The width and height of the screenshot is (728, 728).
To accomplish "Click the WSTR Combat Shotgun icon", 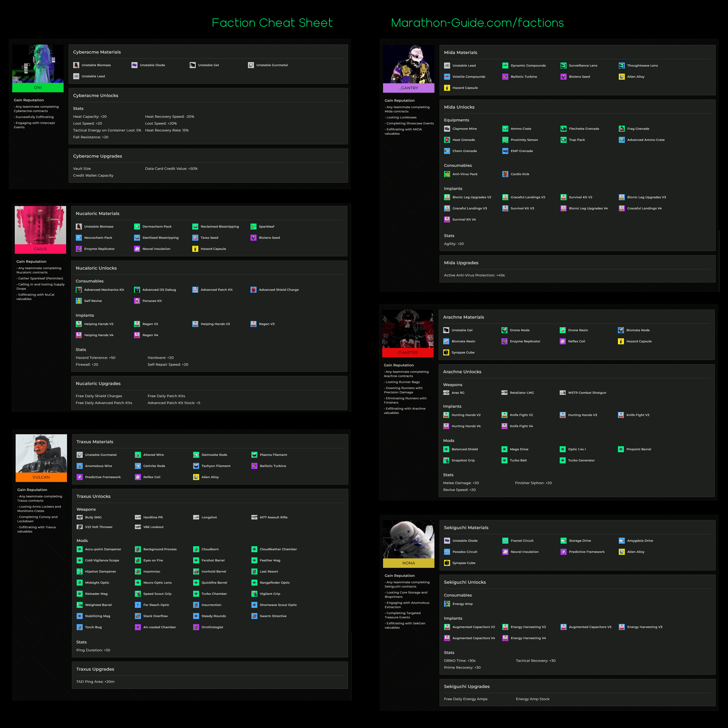I will coord(563,392).
